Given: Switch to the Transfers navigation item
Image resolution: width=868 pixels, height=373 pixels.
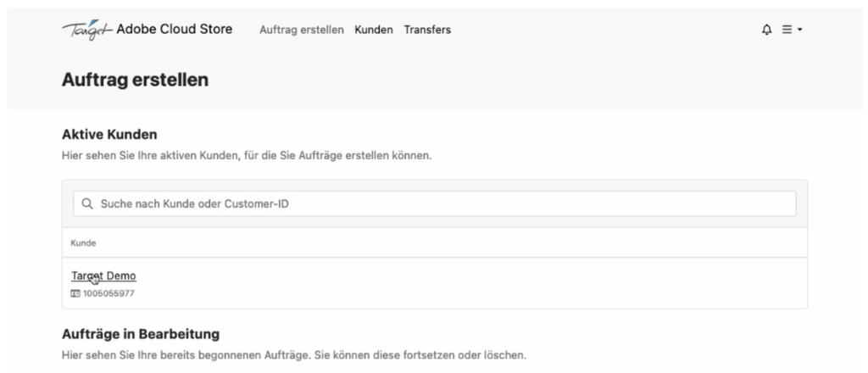Looking at the screenshot, I should (x=427, y=30).
